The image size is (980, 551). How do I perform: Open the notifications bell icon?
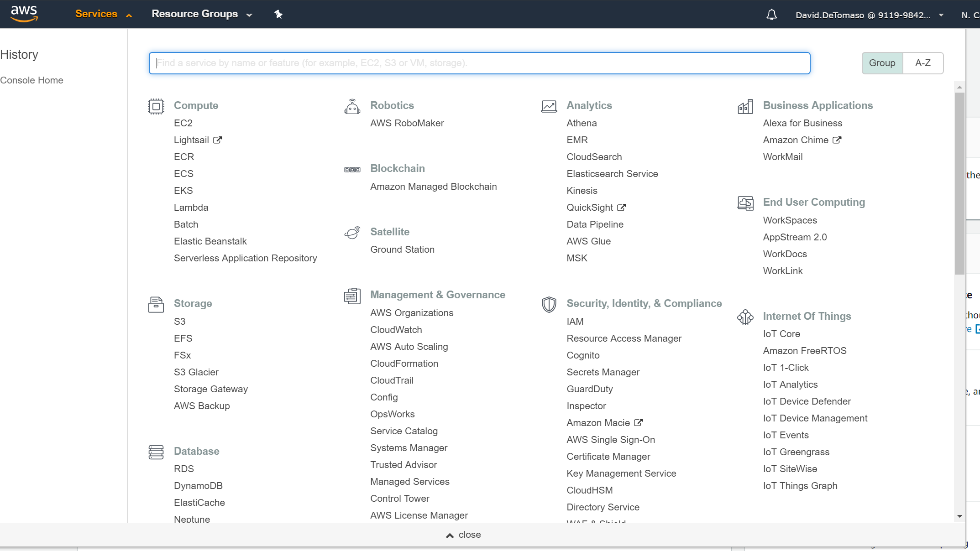tap(771, 15)
